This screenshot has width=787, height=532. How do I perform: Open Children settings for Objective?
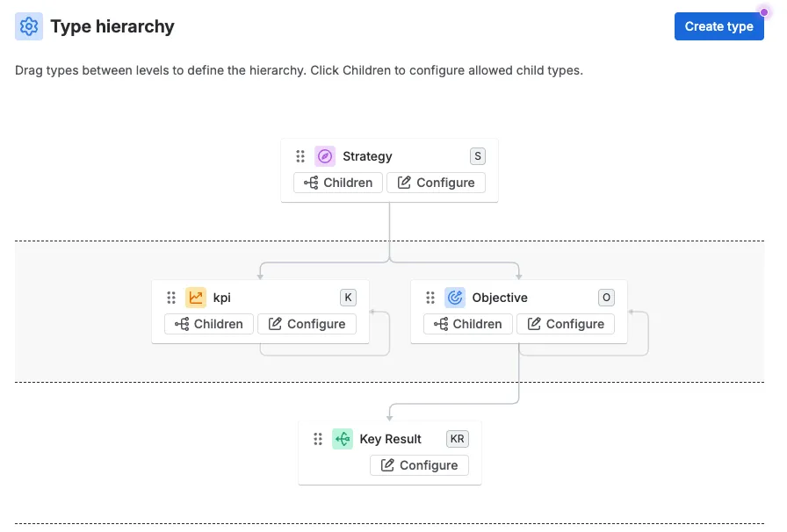pos(468,324)
